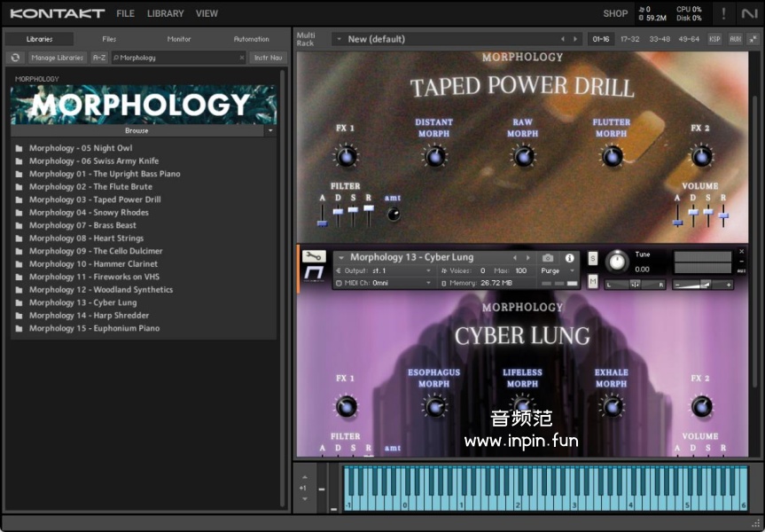Toggle A-Z library sorting
The image size is (765, 532).
[x=99, y=58]
